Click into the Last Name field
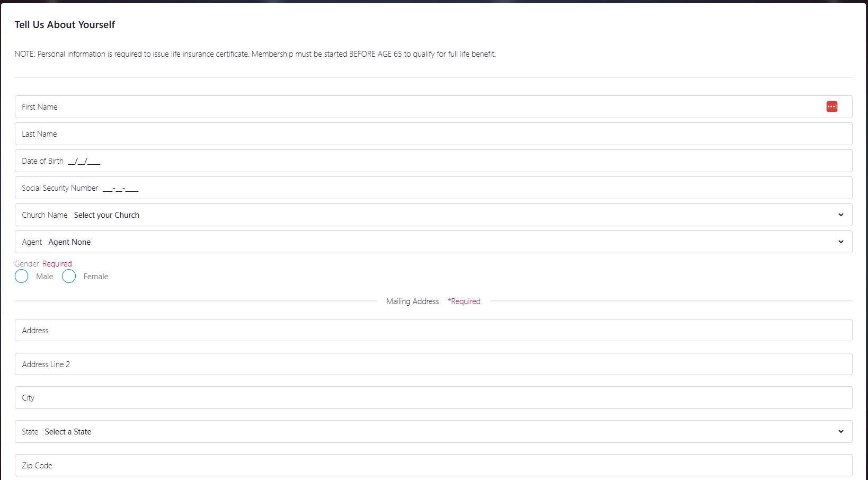Viewport: 868px width, 480px height. tap(424, 134)
